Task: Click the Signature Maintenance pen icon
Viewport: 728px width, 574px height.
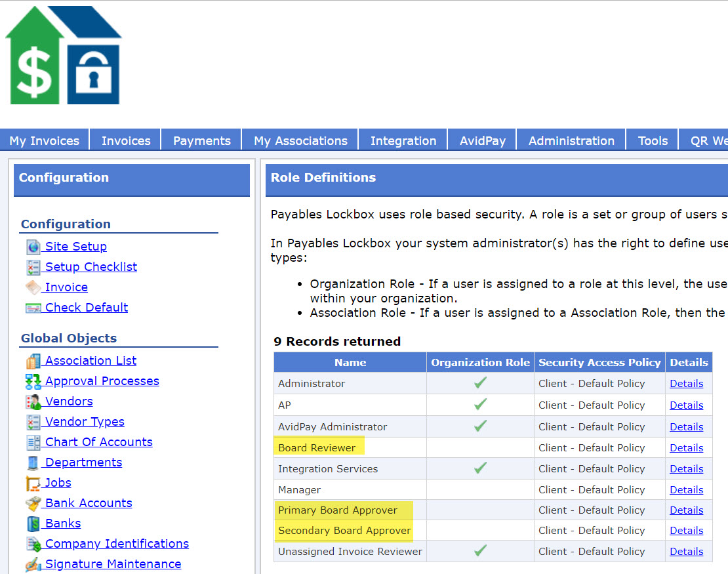Action: 33,564
